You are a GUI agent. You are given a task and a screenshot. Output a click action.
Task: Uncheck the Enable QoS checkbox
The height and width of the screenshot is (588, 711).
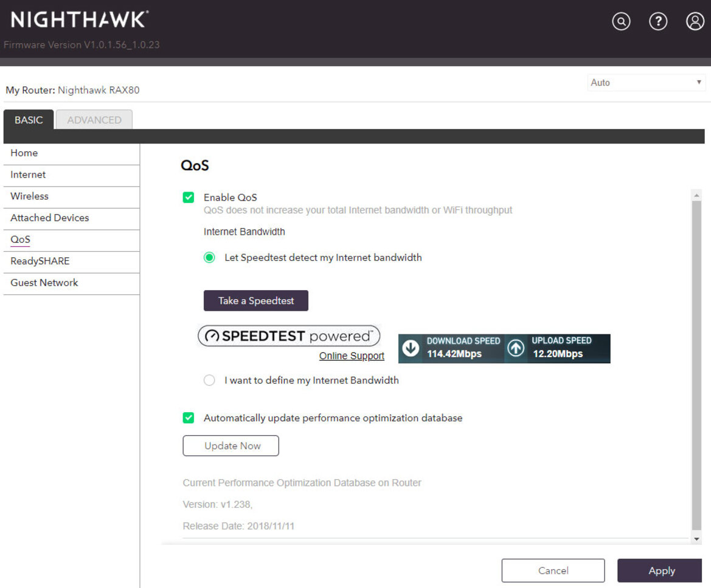coord(188,197)
